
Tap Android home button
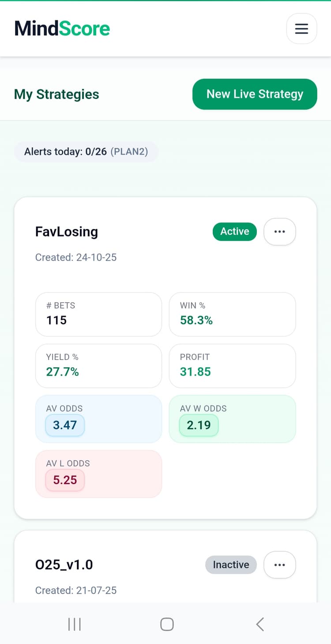point(167,624)
